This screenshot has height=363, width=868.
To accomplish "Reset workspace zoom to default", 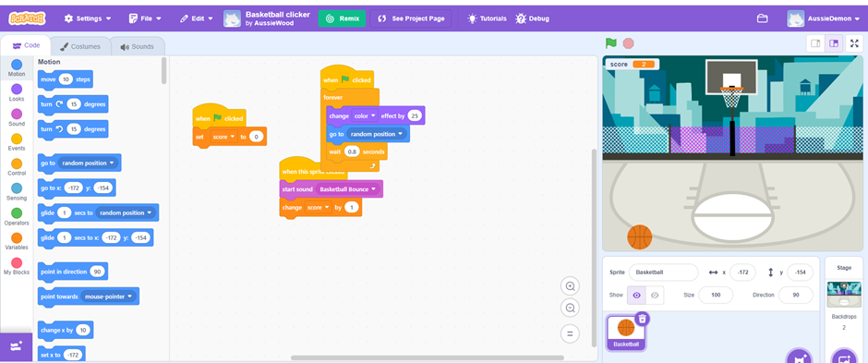I will click(570, 333).
